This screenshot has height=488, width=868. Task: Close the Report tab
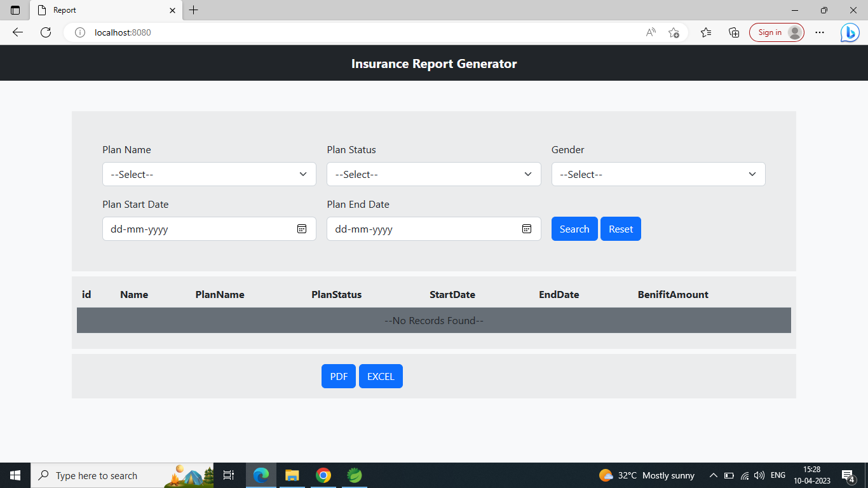tap(173, 10)
